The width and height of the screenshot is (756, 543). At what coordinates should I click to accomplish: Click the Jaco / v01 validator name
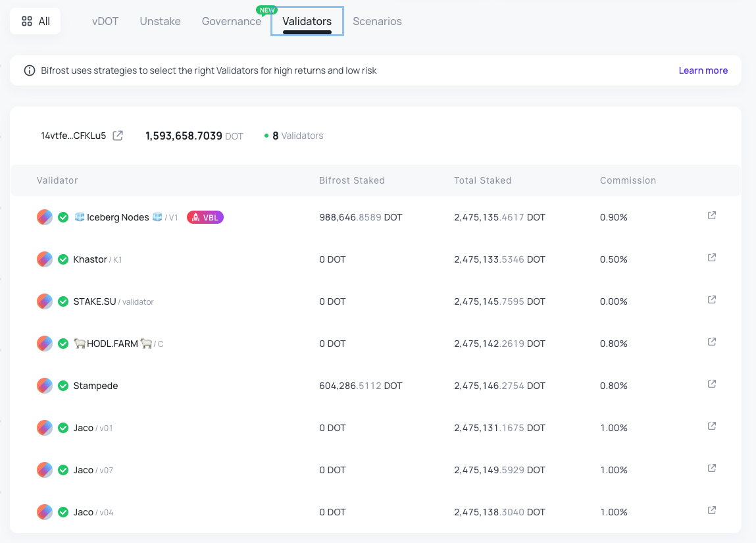click(93, 428)
